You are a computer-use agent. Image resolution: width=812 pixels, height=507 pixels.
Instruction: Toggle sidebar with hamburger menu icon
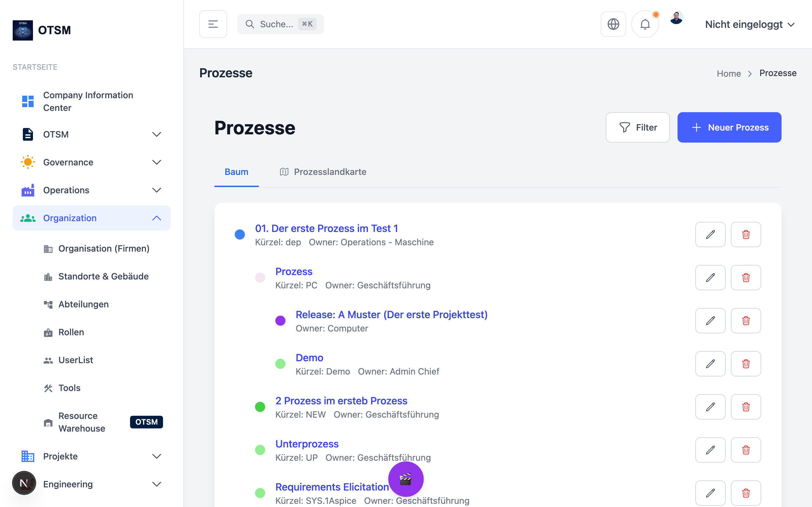pos(213,24)
